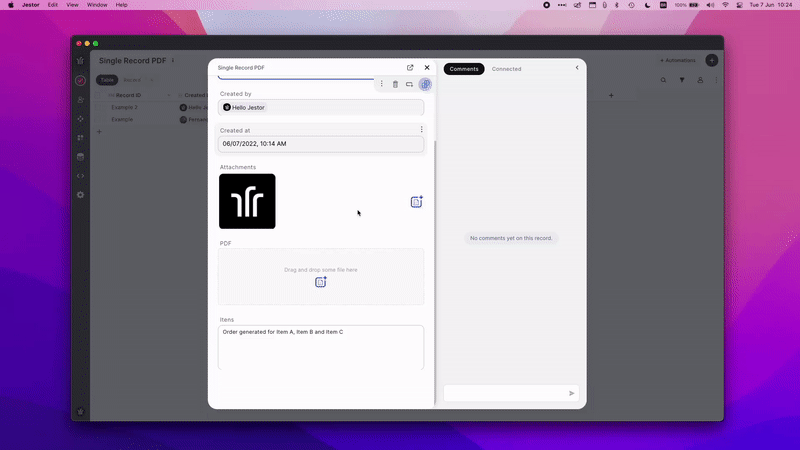The image size is (800, 450).
Task: Tick the Example row checkbox
Action: point(97,120)
